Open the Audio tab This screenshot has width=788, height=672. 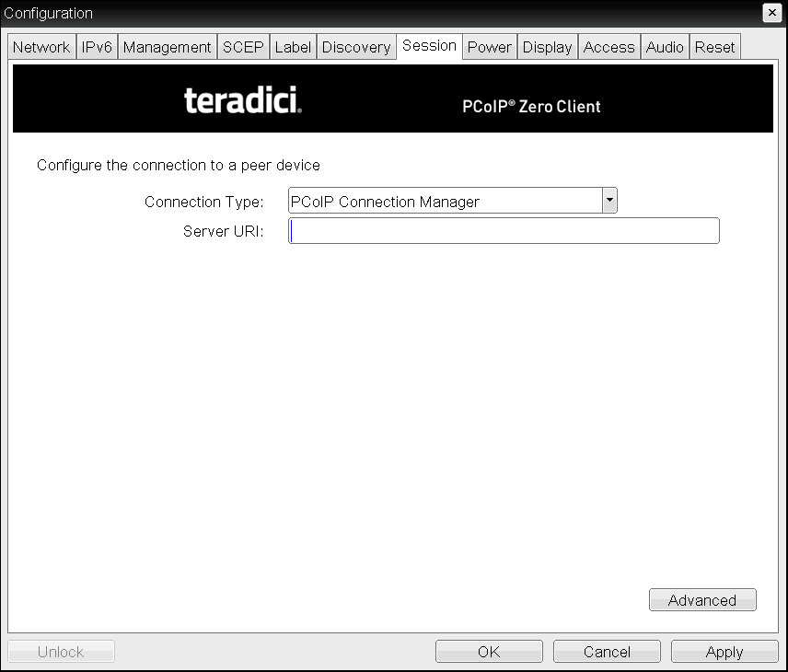665,47
